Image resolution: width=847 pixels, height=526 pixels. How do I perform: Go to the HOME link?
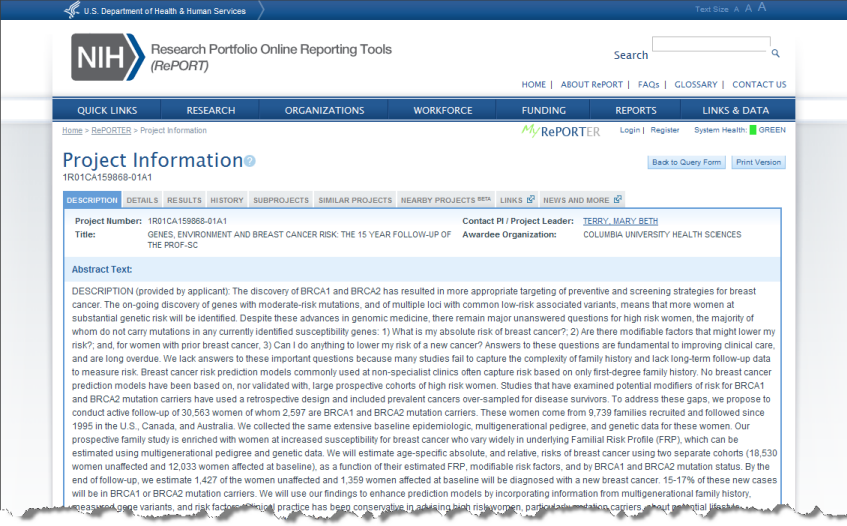click(x=533, y=84)
